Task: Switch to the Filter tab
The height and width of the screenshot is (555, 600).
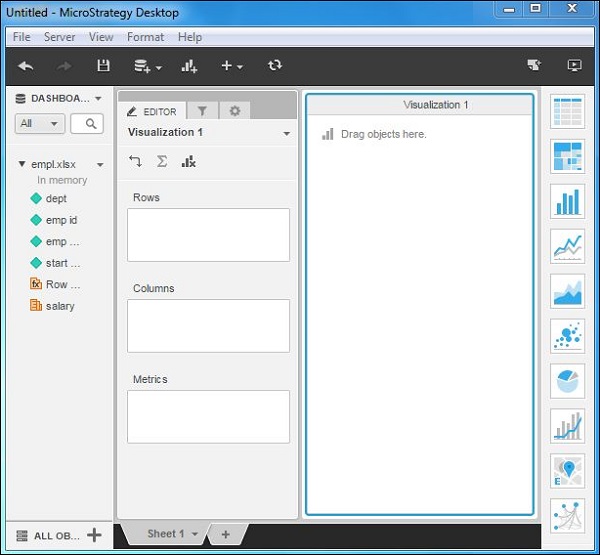Action: tap(202, 111)
